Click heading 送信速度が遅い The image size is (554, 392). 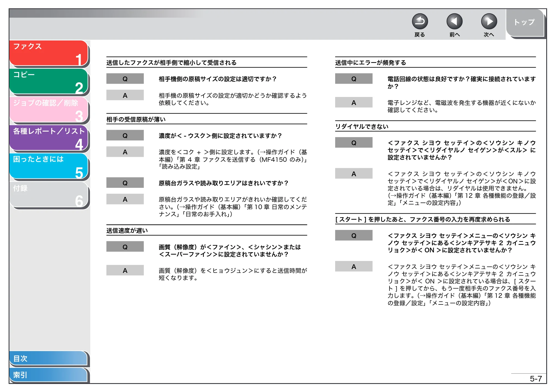127,230
